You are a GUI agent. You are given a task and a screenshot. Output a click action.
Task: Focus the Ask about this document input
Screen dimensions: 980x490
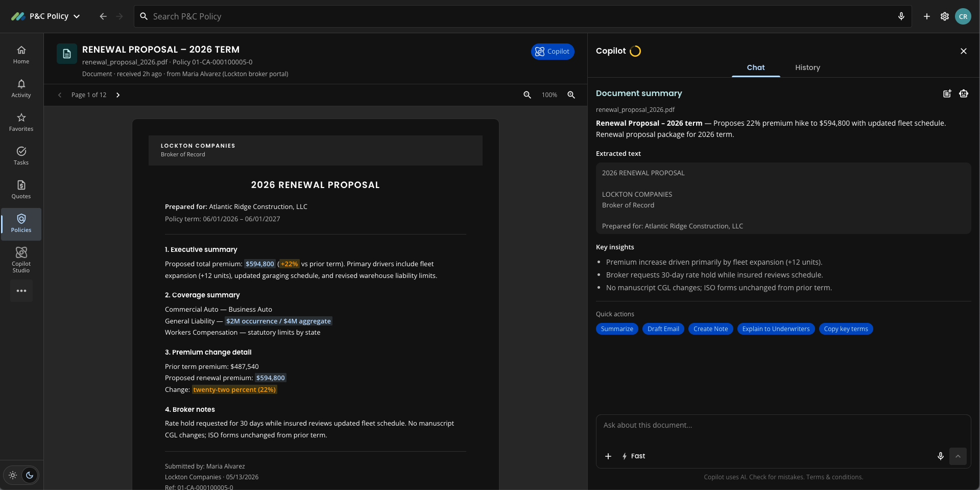tap(783, 426)
